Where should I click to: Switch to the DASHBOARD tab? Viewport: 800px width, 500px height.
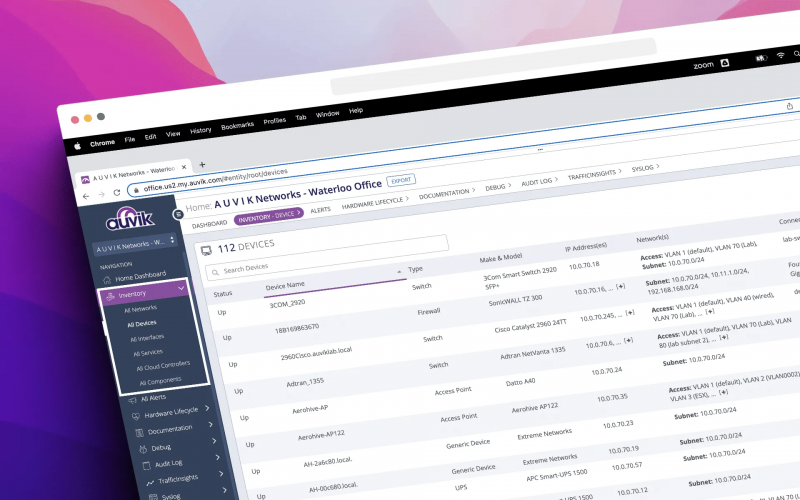(x=210, y=224)
